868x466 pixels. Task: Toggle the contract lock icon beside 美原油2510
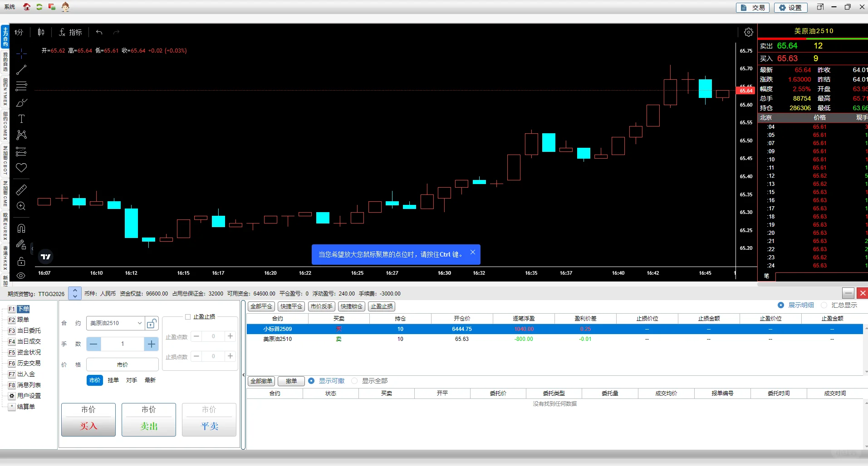152,323
